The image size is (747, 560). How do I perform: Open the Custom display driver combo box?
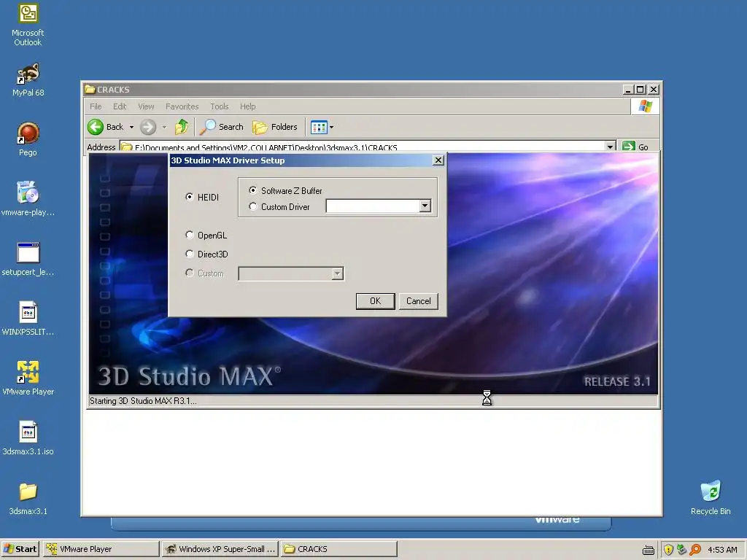pos(291,273)
